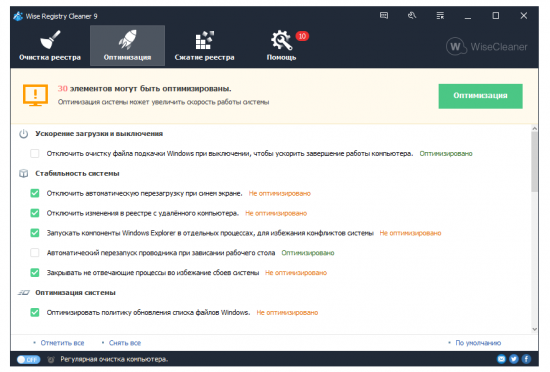The image size is (550, 372).
Task: Switch to the Оптимизация tab
Action: click(x=127, y=46)
